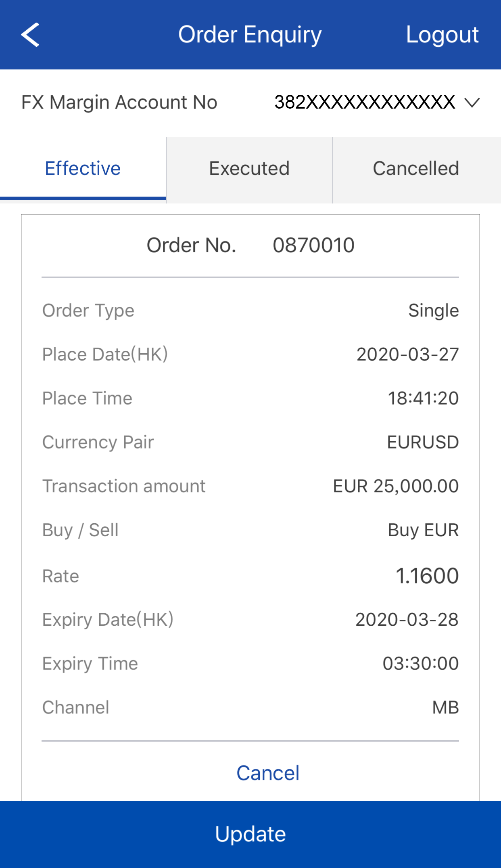Tap the rate value 1.1600
The height and width of the screenshot is (868, 501).
427,576
